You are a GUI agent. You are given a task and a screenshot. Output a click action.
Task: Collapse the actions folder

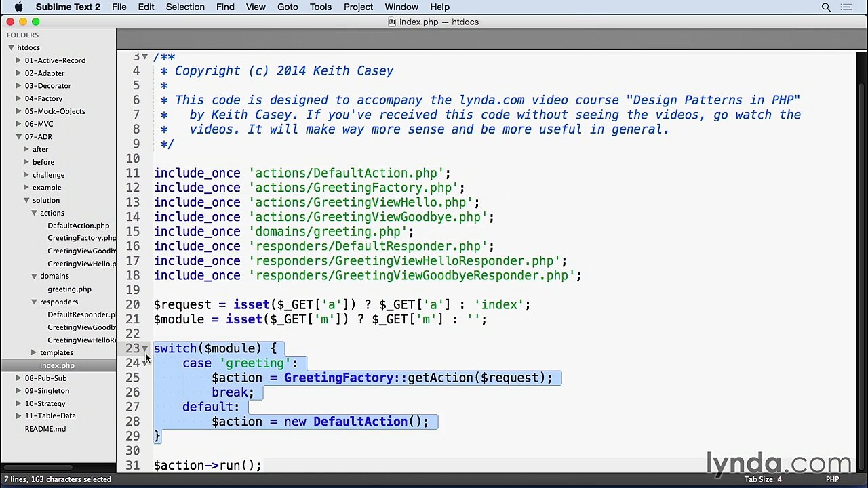pos(34,213)
